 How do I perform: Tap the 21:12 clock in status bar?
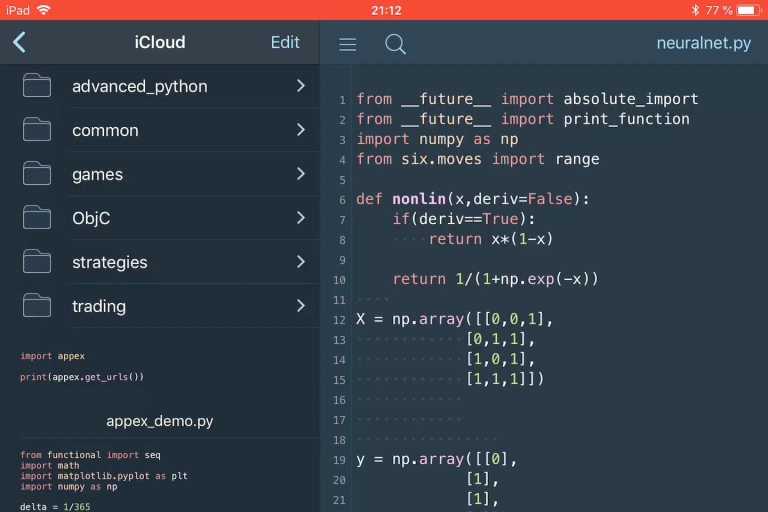click(386, 10)
